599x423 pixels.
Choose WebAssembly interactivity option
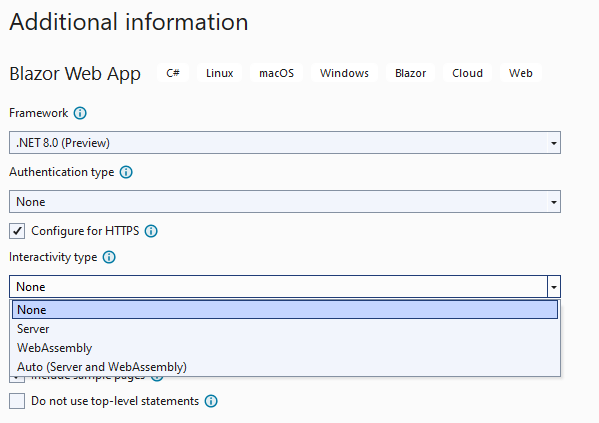coord(285,348)
